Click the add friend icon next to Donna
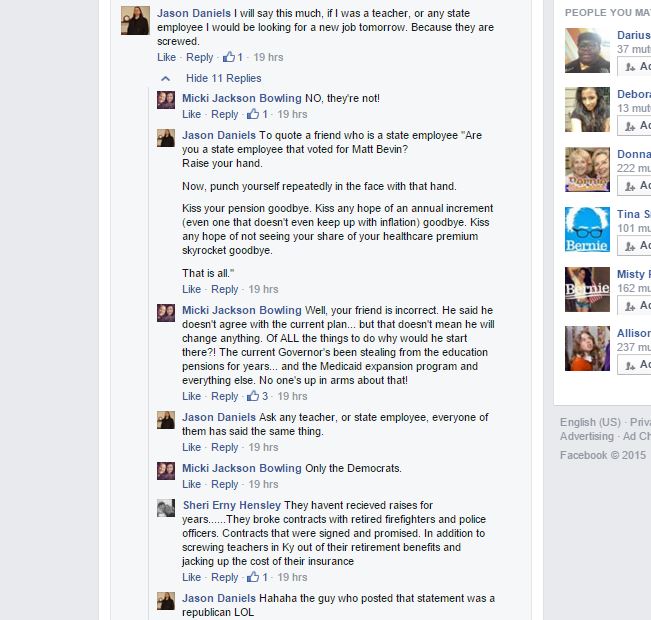The height and width of the screenshot is (620, 651). click(630, 186)
